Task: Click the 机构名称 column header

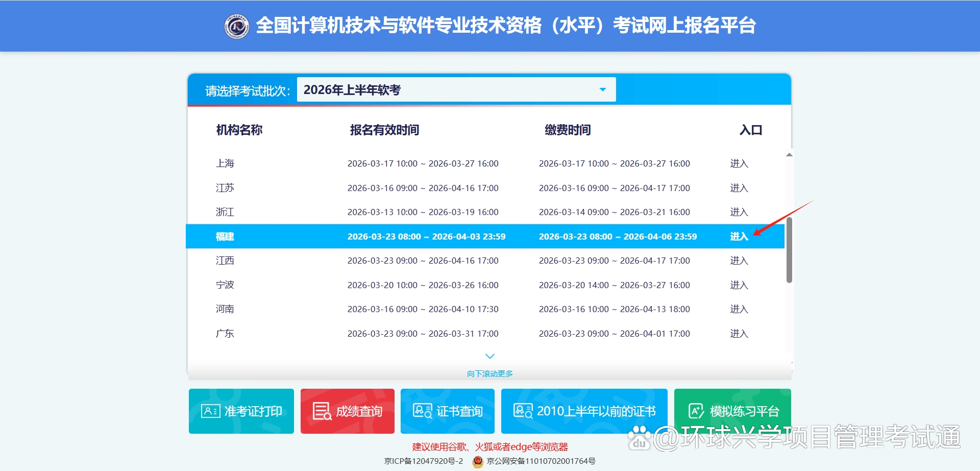Action: [x=239, y=130]
